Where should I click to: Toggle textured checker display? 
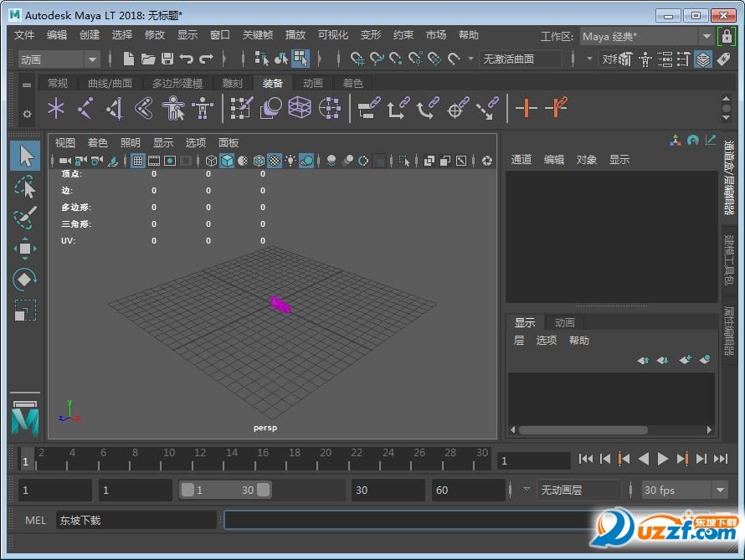click(275, 161)
